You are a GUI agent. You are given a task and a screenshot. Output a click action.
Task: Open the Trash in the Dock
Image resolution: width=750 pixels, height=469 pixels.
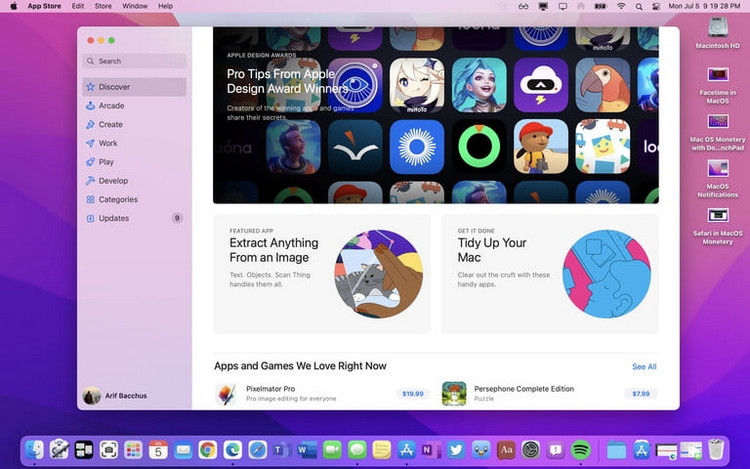coord(716,450)
